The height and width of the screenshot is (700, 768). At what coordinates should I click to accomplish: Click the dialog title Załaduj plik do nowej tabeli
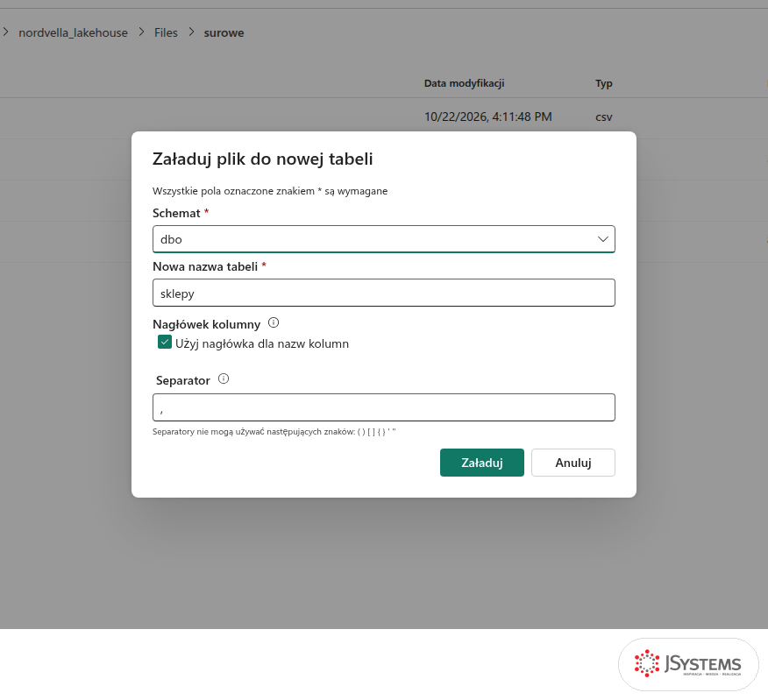point(262,159)
